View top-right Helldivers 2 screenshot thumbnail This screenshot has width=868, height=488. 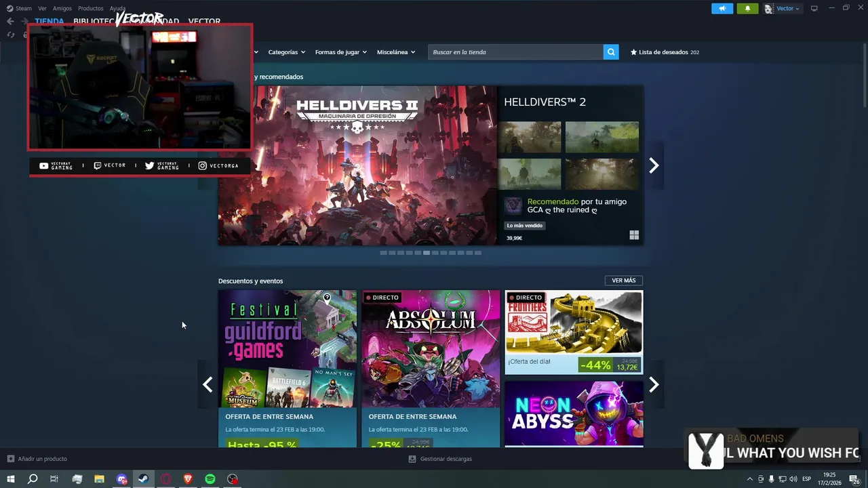[602, 138]
